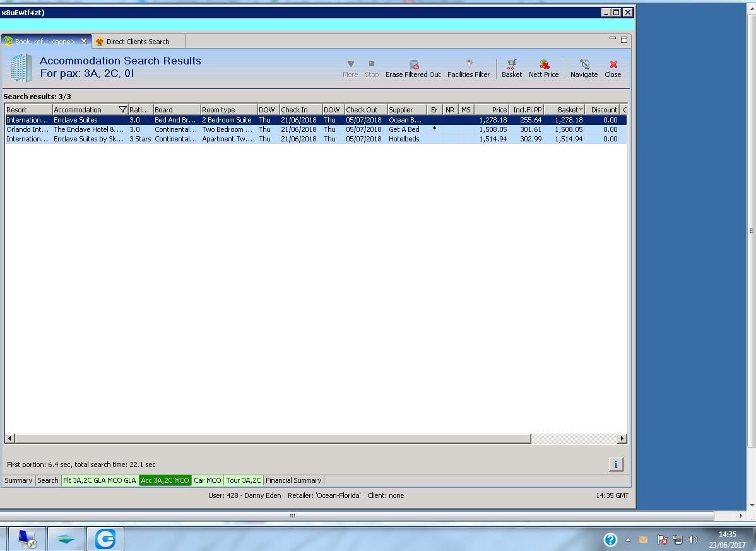Open the Financial Summary tab
The image size is (756, 551).
(x=293, y=480)
